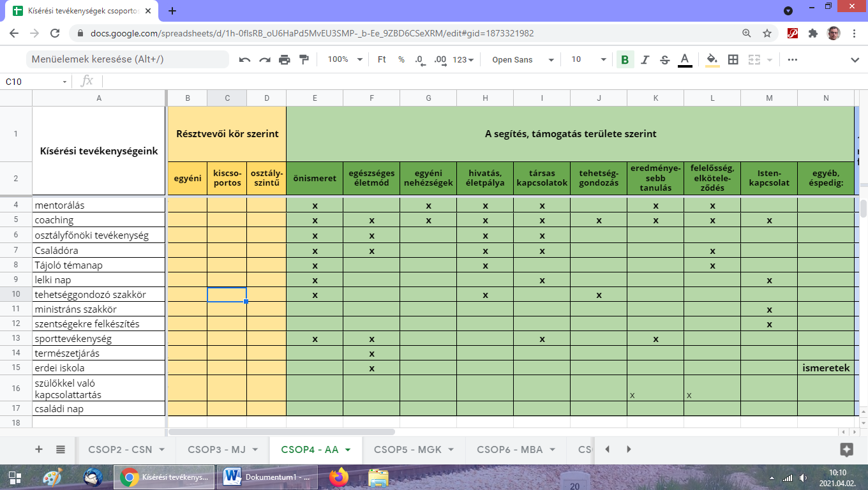Click the Undo arrow in toolbar
This screenshot has width=868, height=490.
pos(245,59)
